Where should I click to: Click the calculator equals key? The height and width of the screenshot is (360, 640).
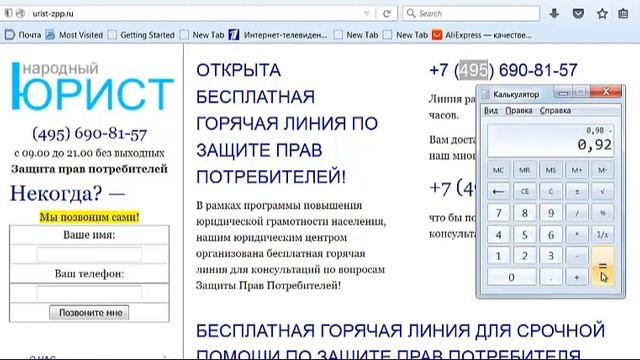tap(602, 267)
